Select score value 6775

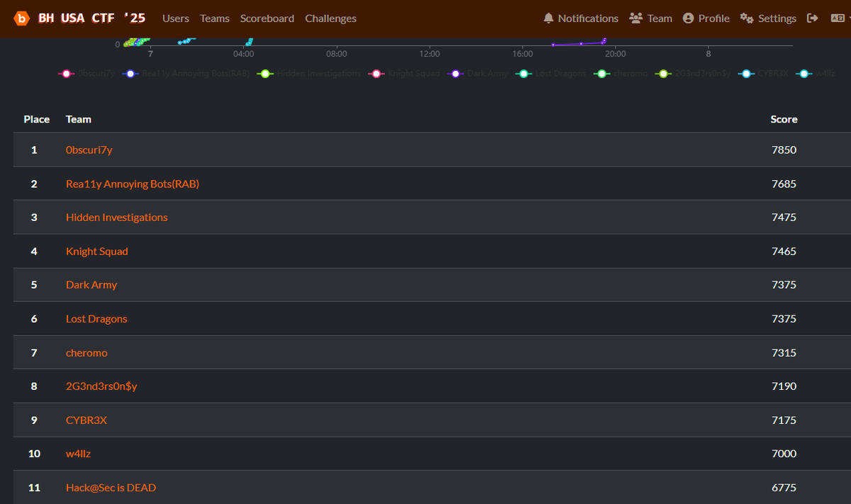(784, 488)
